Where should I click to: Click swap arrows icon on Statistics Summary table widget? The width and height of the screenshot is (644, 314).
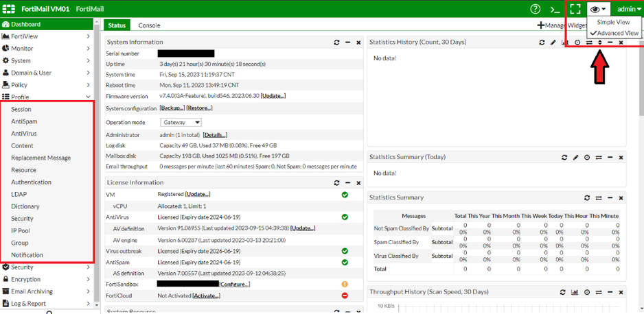point(599,197)
